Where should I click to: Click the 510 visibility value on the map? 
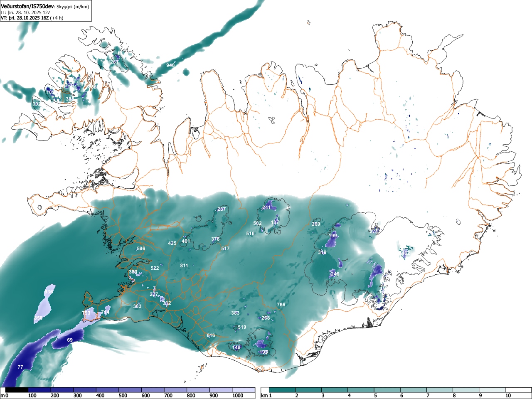(x=250, y=234)
